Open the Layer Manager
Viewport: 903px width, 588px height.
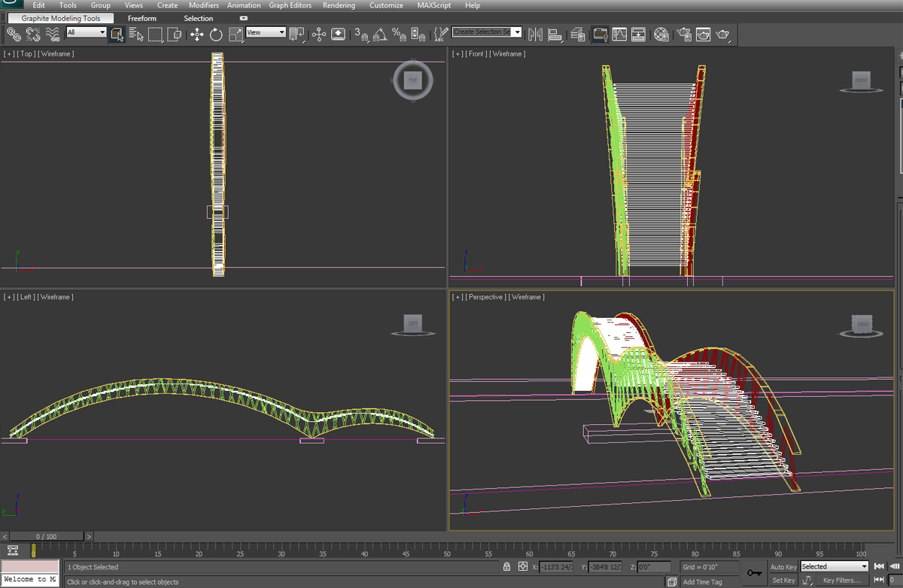(x=579, y=35)
